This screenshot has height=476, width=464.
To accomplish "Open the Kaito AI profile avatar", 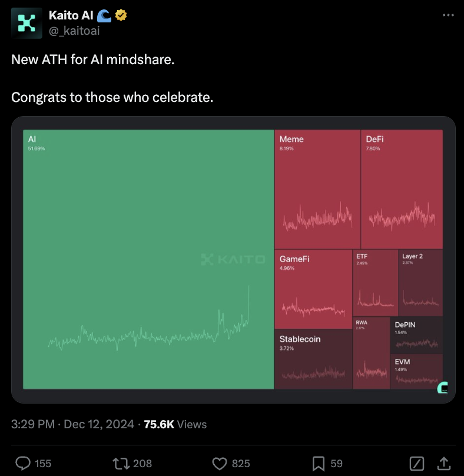I will (x=26, y=23).
